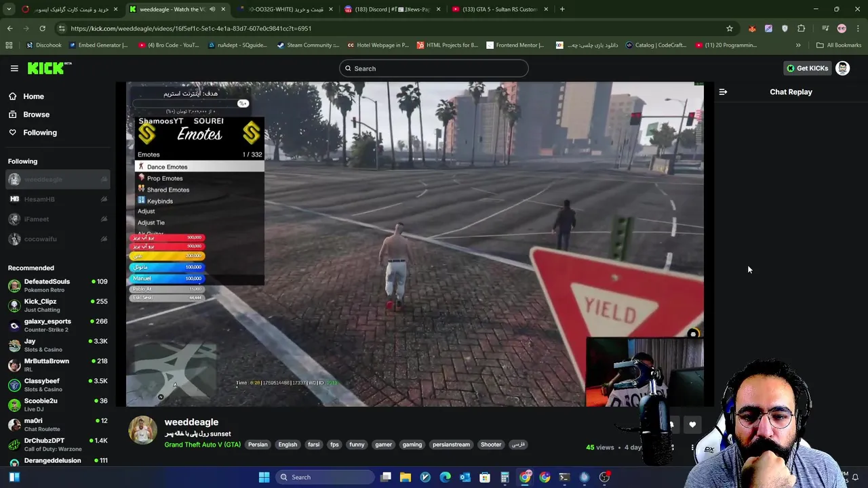The width and height of the screenshot is (868, 488).
Task: Open the user profile avatar menu
Action: coord(842,68)
